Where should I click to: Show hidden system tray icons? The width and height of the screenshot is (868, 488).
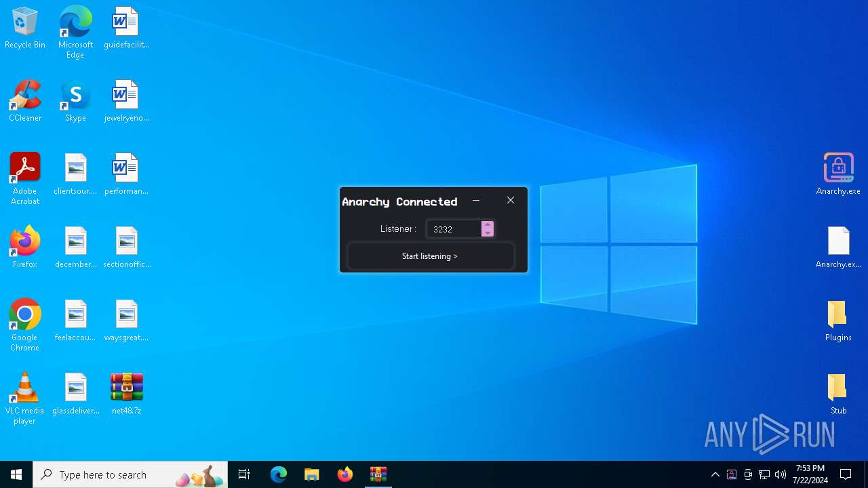715,474
